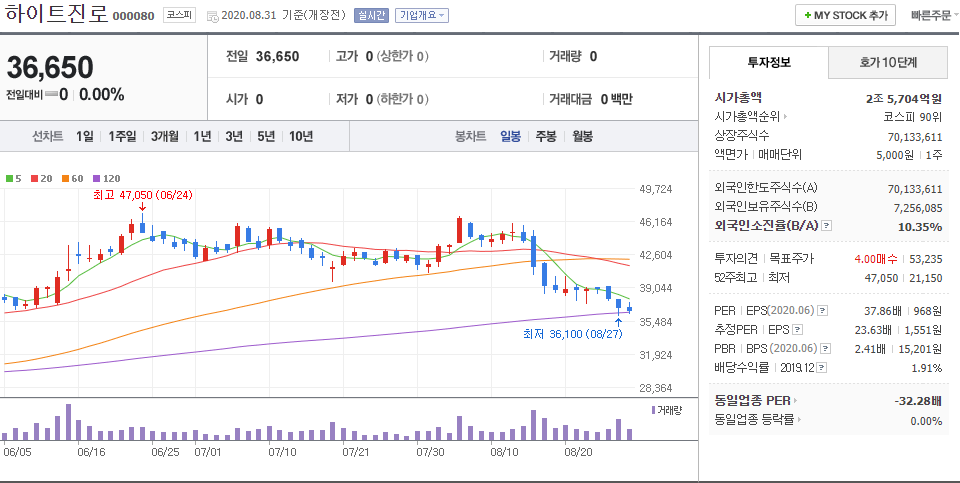
Task: Select the 일봉 candlestick chart
Action: 510,136
